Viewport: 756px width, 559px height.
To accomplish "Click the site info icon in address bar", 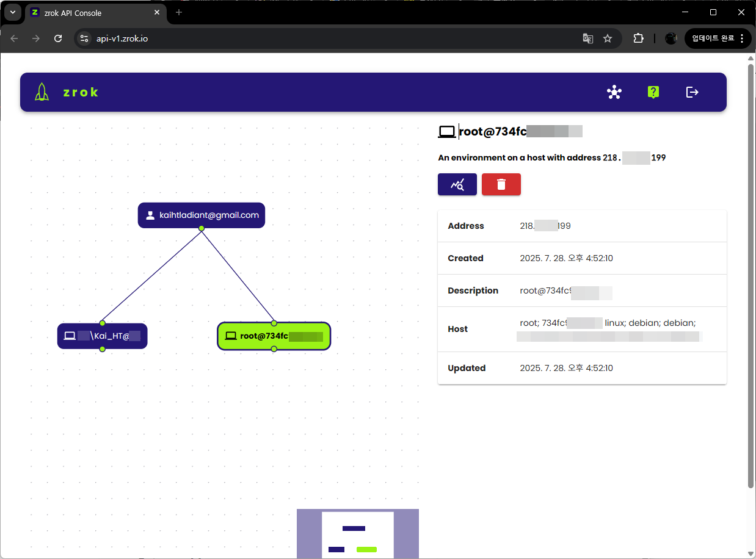I will coord(85,38).
